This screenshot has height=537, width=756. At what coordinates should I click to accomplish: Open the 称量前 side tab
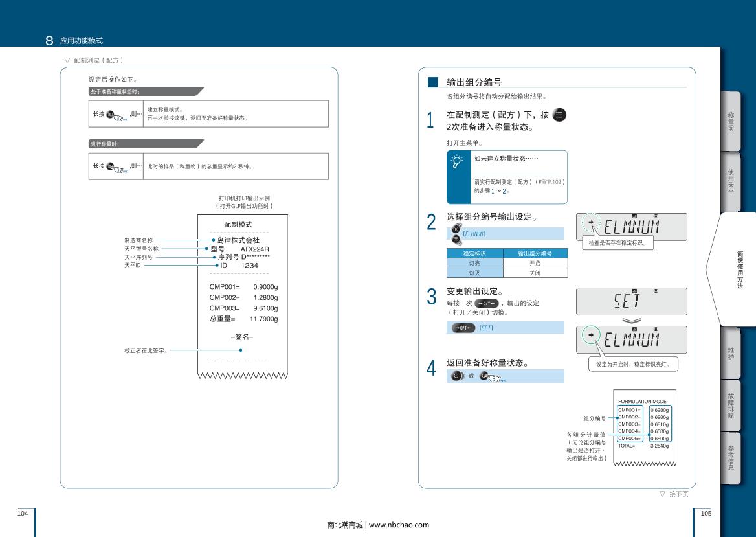pos(731,121)
